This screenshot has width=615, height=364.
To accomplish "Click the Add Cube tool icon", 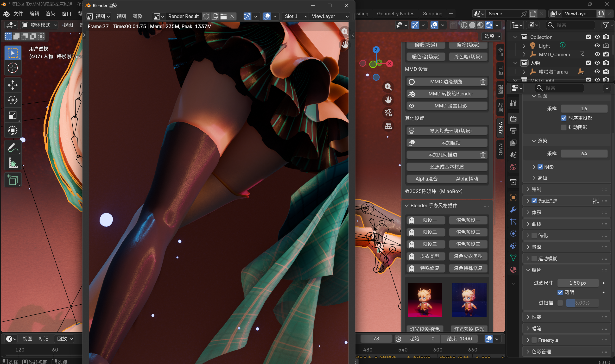I will pos(13,180).
